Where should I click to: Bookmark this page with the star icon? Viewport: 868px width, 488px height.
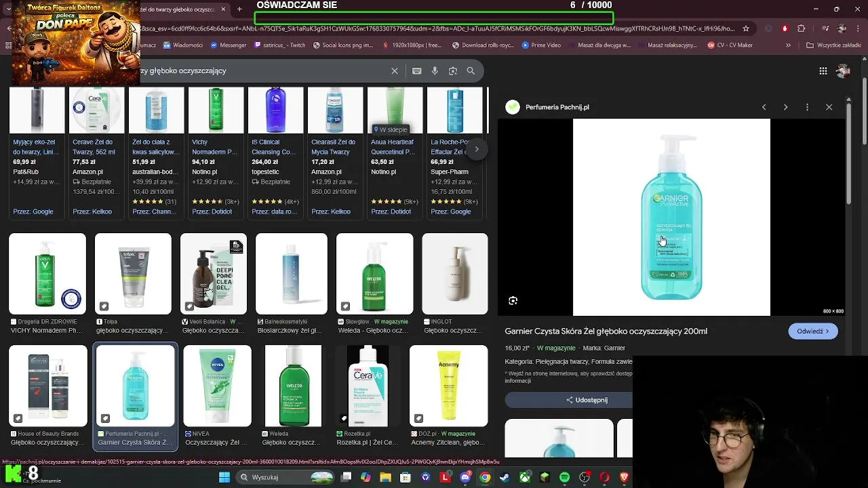pyautogui.click(x=746, y=28)
